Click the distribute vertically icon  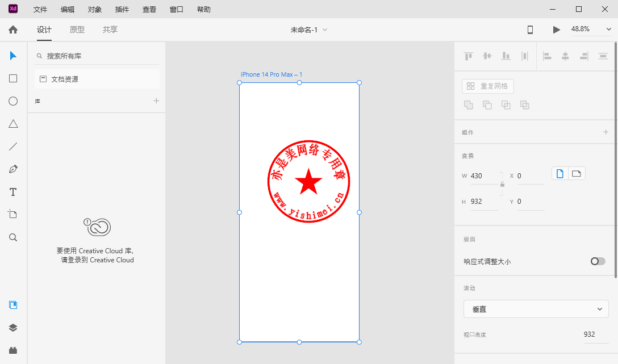[x=524, y=56]
